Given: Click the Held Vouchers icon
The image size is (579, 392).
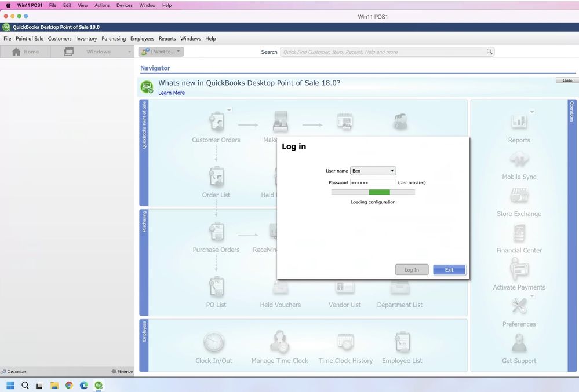Looking at the screenshot, I should coord(281,287).
